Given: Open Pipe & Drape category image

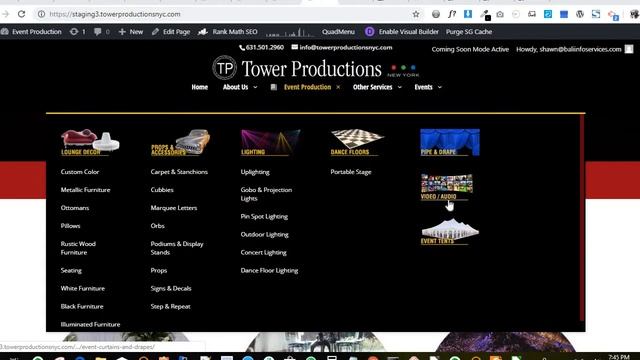Looking at the screenshot, I should tap(450, 142).
